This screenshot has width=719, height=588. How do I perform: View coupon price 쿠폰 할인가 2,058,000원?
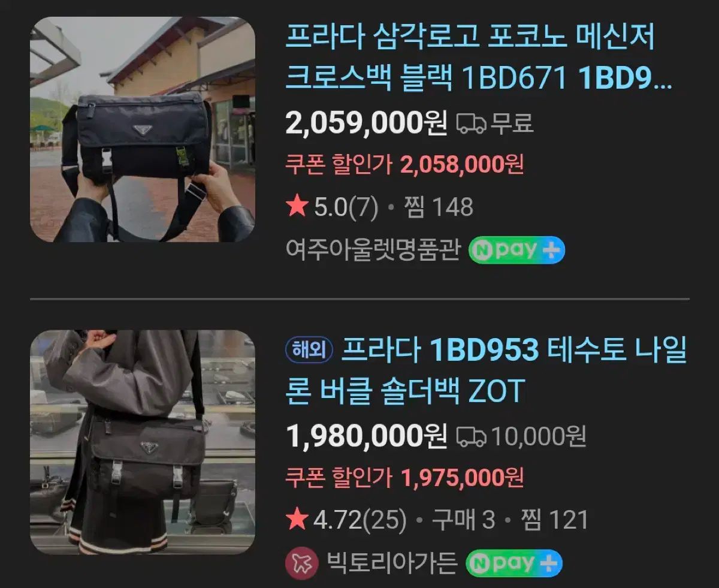point(405,164)
